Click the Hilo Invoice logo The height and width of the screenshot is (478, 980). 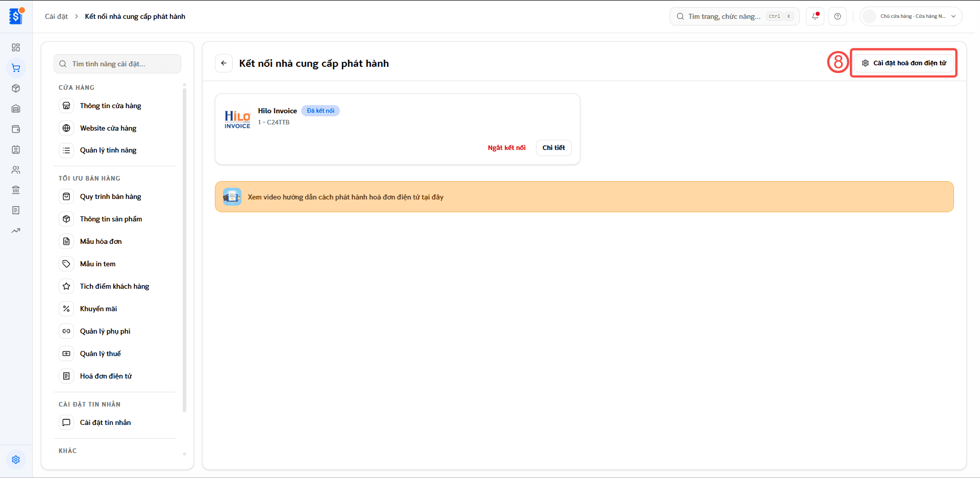(x=237, y=119)
